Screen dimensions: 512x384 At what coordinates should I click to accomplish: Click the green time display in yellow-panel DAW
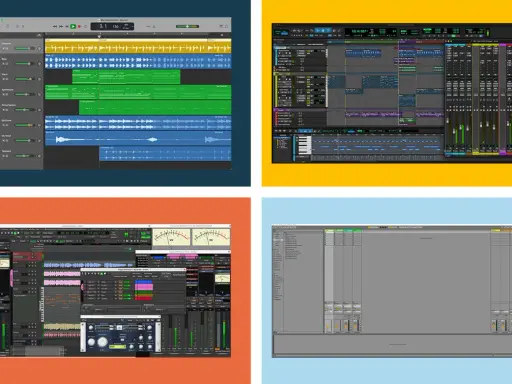click(x=360, y=31)
